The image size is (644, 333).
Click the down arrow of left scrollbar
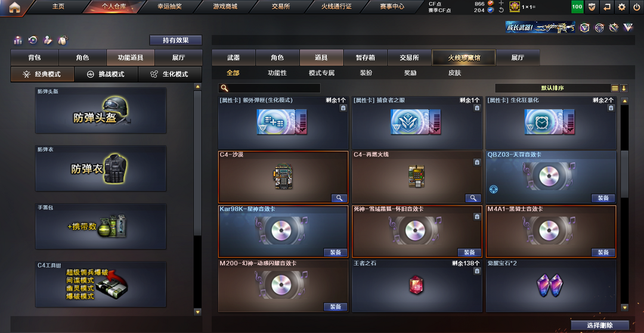click(x=197, y=312)
